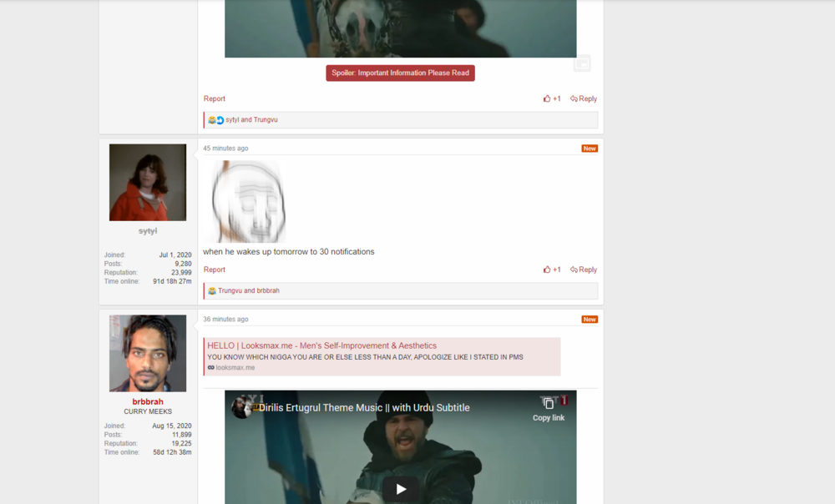Report the top post
This screenshot has height=504, width=835.
pyautogui.click(x=214, y=98)
